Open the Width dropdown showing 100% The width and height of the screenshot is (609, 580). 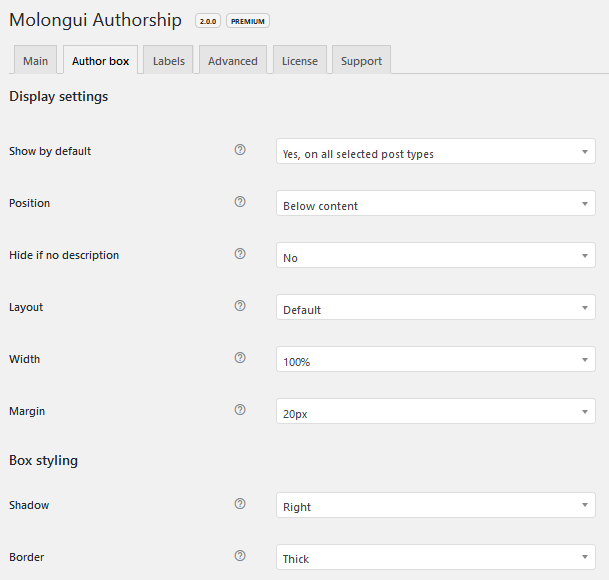pos(435,360)
